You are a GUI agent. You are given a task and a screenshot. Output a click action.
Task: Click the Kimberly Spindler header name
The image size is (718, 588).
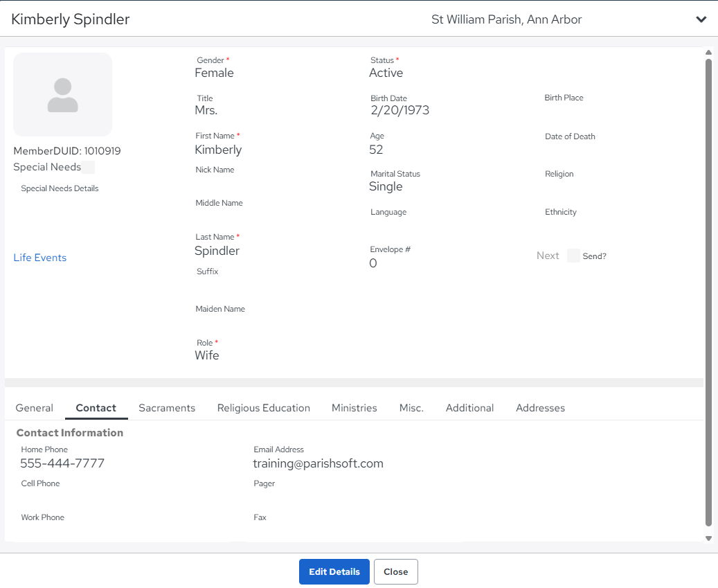click(71, 19)
